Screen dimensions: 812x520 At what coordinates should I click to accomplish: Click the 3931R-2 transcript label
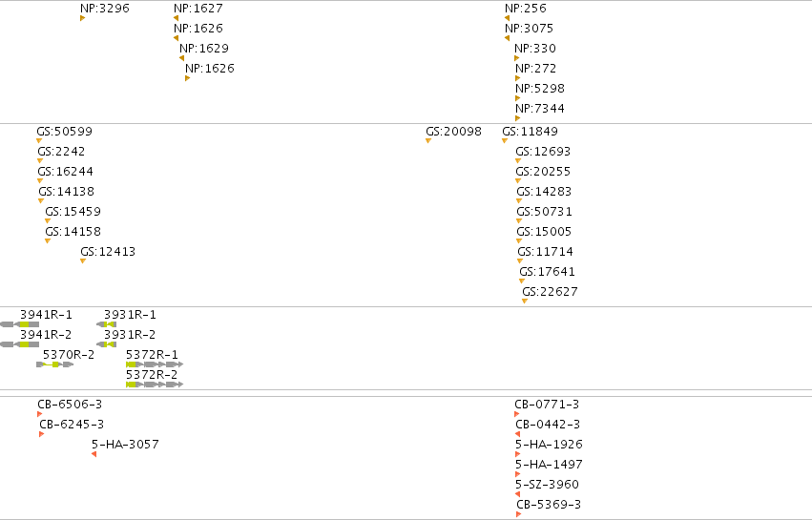130,335
